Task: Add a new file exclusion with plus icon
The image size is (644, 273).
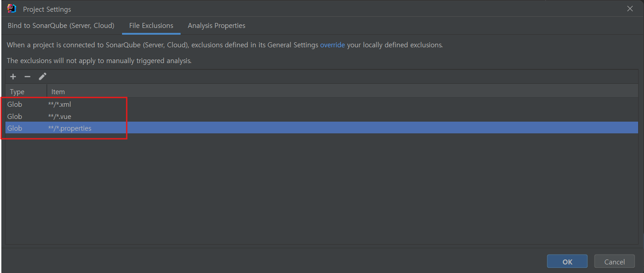Action: [x=13, y=77]
